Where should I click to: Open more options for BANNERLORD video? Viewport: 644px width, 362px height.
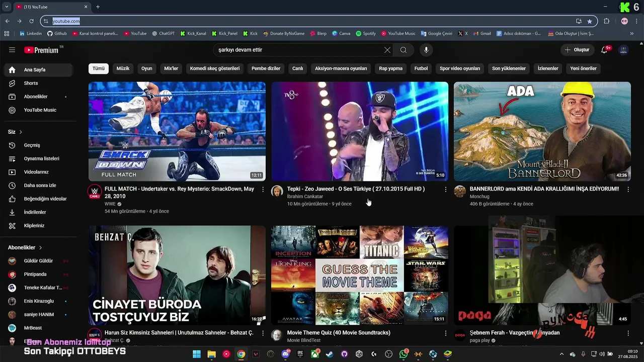[x=628, y=190]
